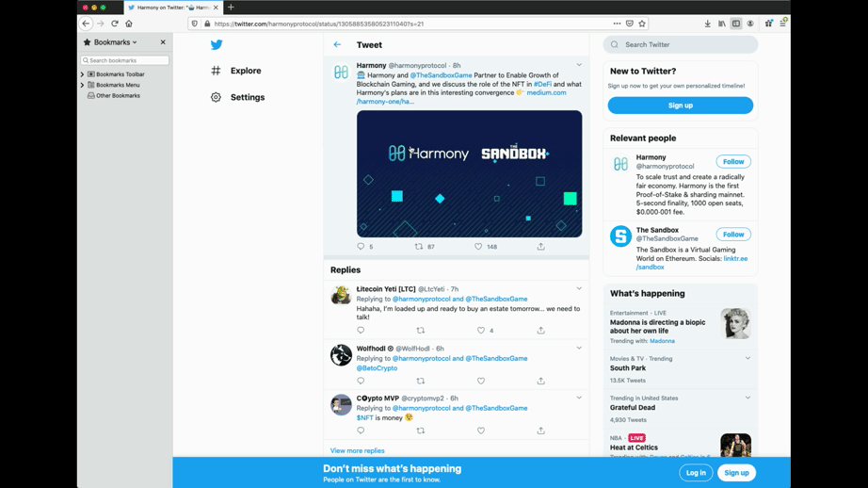The image size is (868, 488).
Task: Open Harmony Sandbox tweet image
Action: tap(470, 174)
